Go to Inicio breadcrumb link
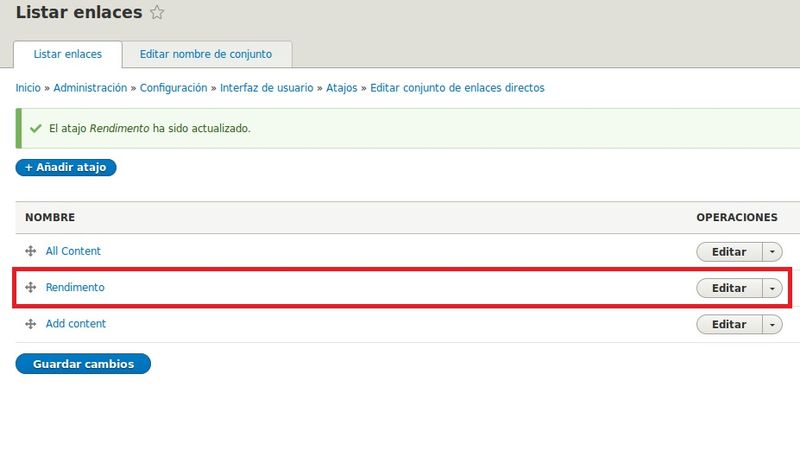 pyautogui.click(x=28, y=88)
